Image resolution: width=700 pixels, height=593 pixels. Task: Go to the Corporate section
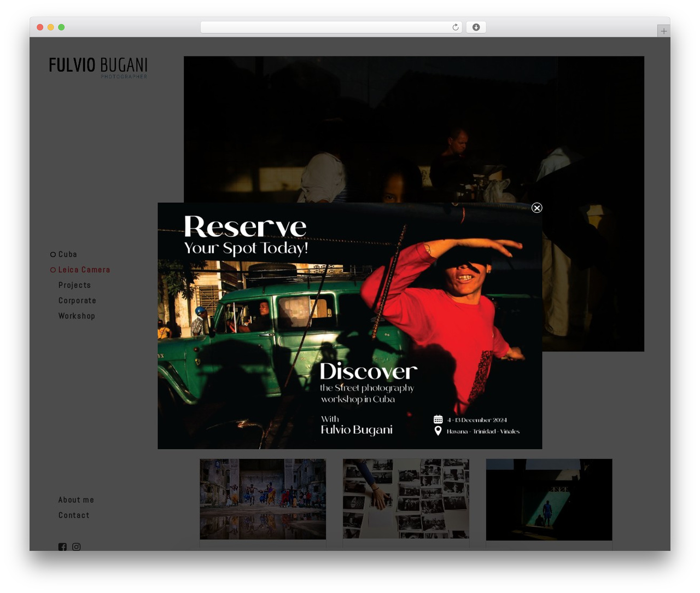click(x=77, y=300)
